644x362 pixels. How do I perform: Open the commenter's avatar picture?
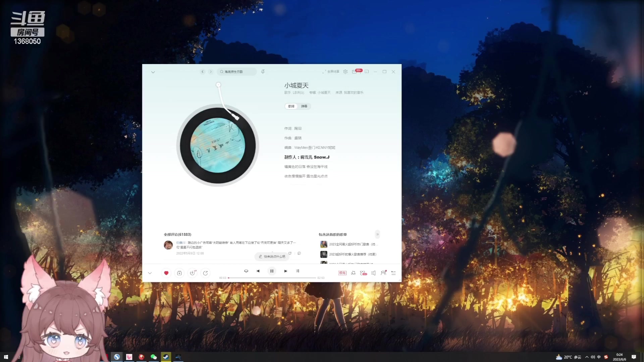pyautogui.click(x=168, y=245)
